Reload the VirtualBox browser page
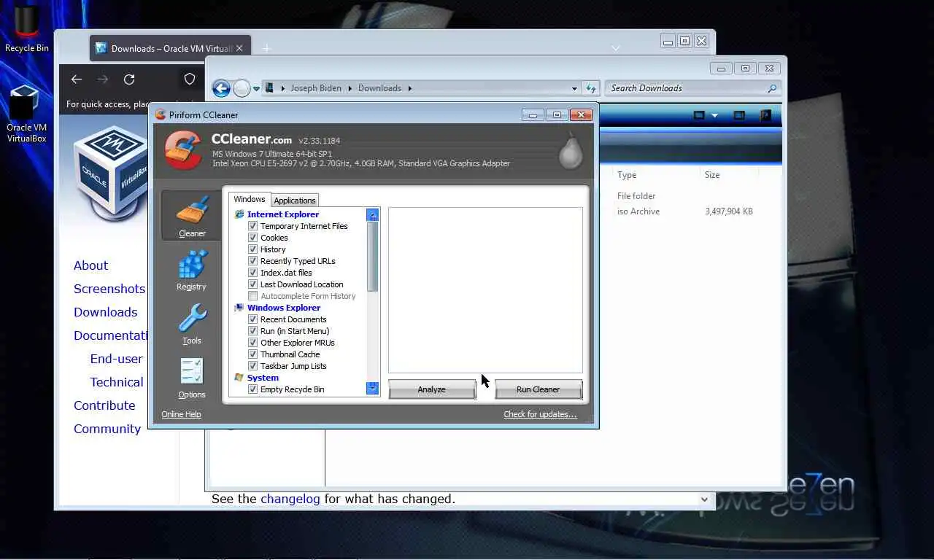934x560 pixels. pyautogui.click(x=129, y=79)
